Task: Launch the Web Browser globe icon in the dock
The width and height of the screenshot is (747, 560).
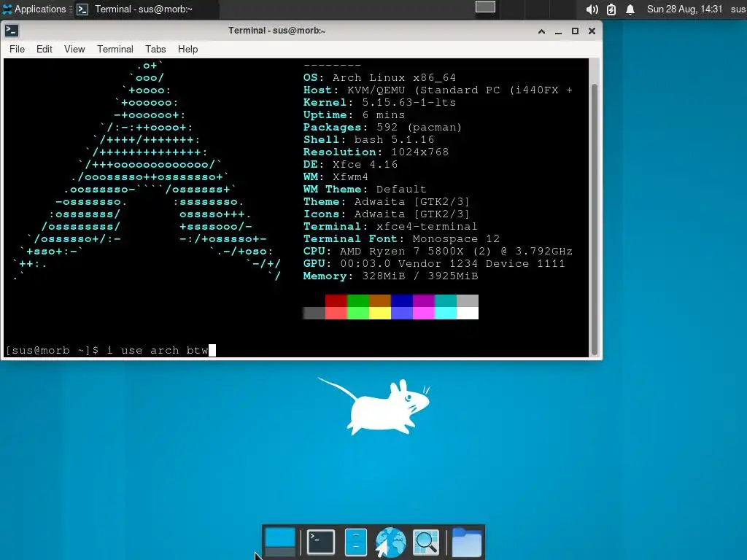Action: coord(391,542)
